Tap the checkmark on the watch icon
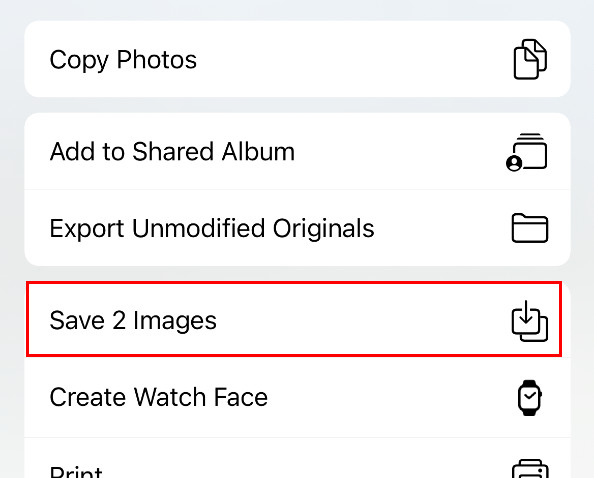This screenshot has width=594, height=478. (x=530, y=397)
